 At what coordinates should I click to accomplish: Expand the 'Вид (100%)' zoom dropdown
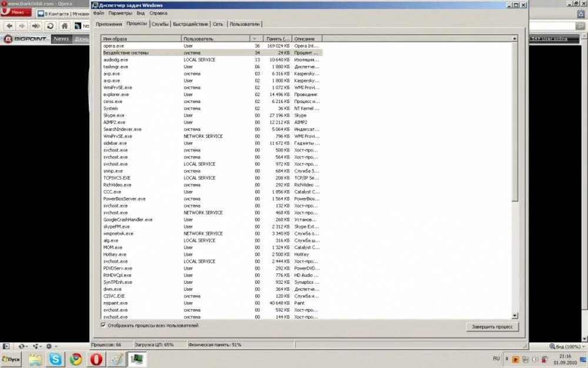point(567,346)
